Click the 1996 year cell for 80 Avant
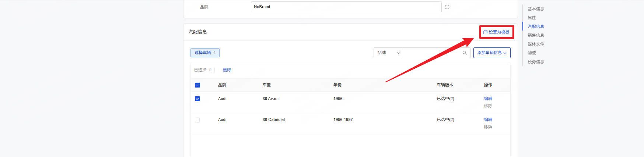The width and height of the screenshot is (644, 157). (338, 99)
